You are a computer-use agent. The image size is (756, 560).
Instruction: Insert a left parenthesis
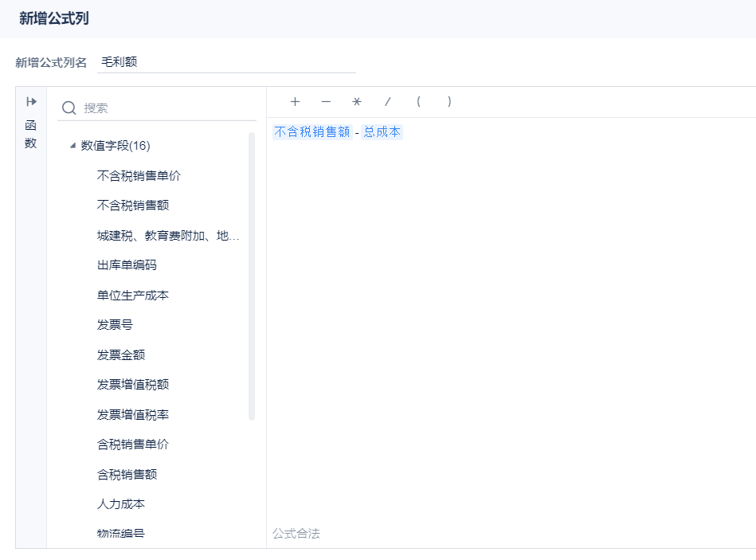[418, 102]
